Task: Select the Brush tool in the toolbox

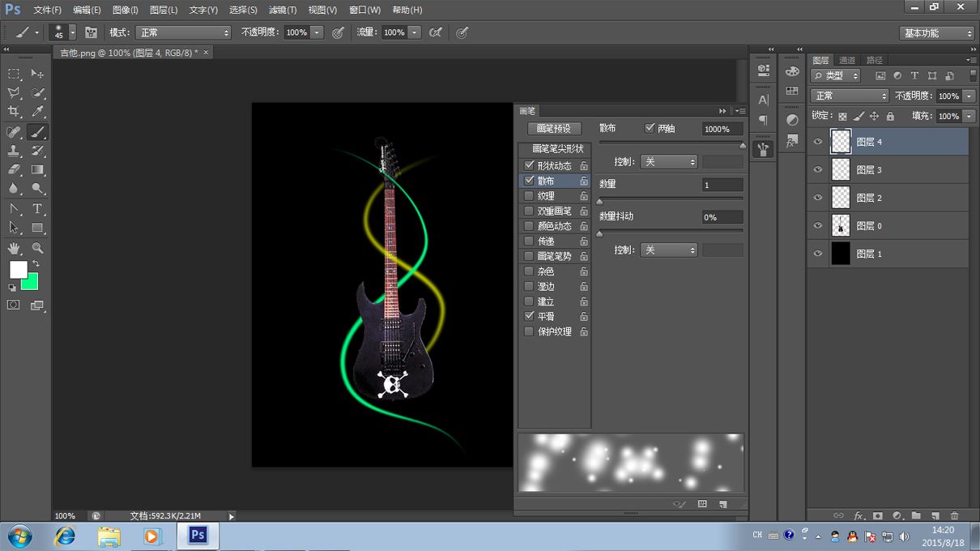Action: pos(37,132)
